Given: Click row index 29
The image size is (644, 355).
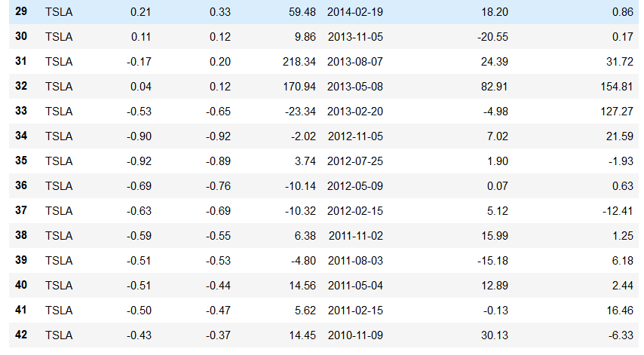Looking at the screenshot, I should pyautogui.click(x=21, y=12).
